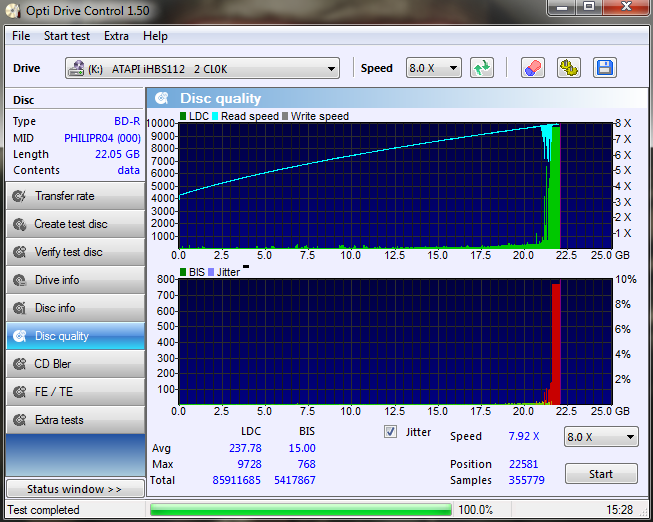Click the BIS Total value 5417867
Image resolution: width=653 pixels, height=522 pixels.
click(x=295, y=480)
